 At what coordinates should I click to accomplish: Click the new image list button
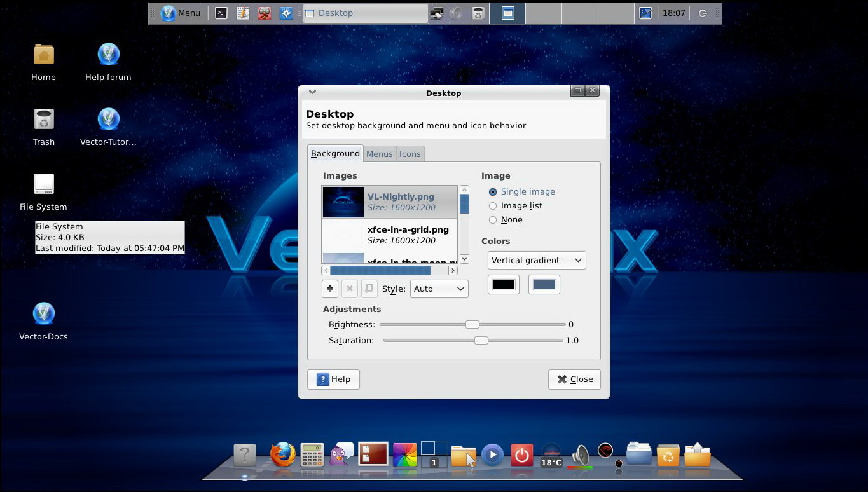click(x=369, y=289)
